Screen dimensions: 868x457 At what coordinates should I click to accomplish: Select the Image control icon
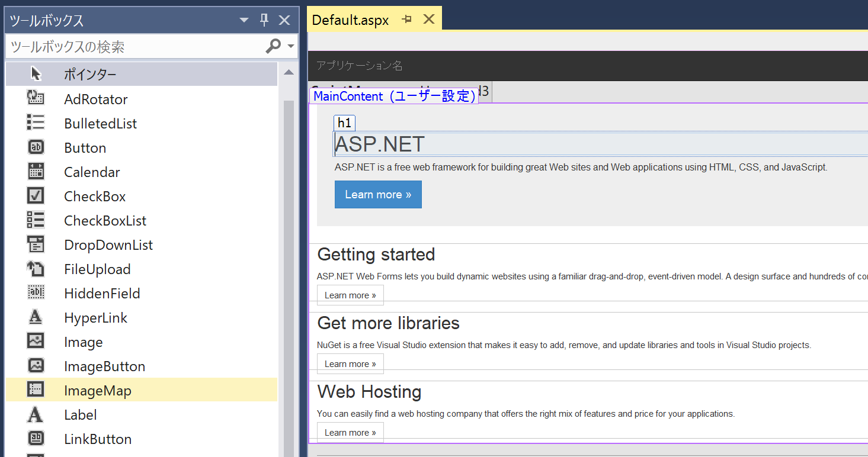(x=83, y=342)
